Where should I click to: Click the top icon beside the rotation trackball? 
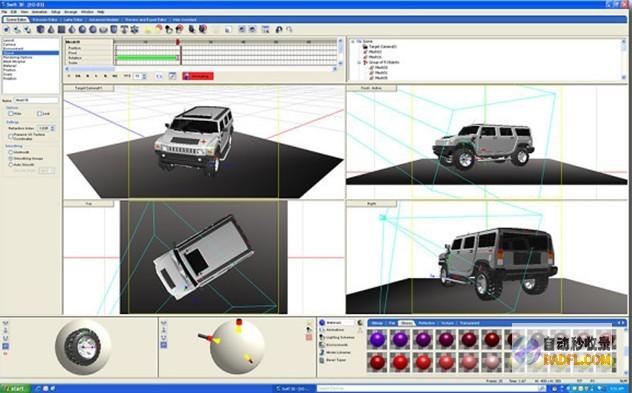pos(5,323)
